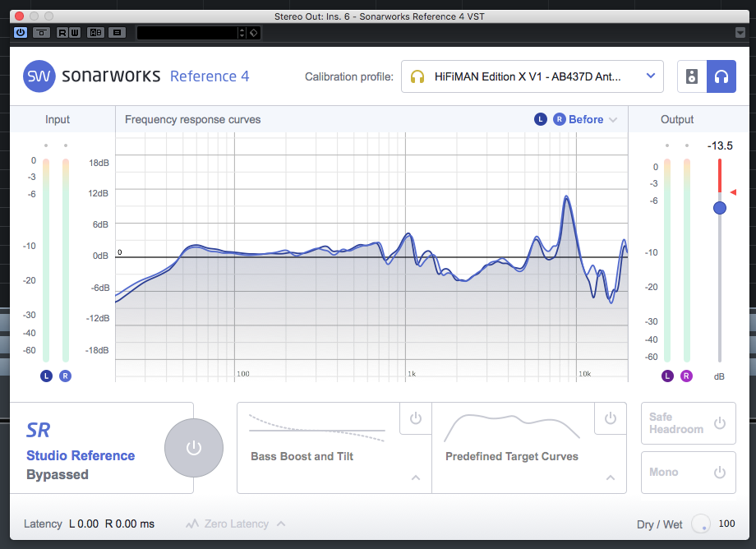Click the -13.5 output gain value
Image resolution: width=756 pixels, height=549 pixels.
[x=720, y=145]
